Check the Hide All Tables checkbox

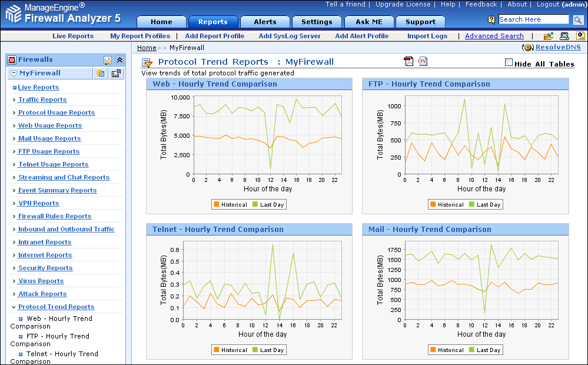point(509,62)
